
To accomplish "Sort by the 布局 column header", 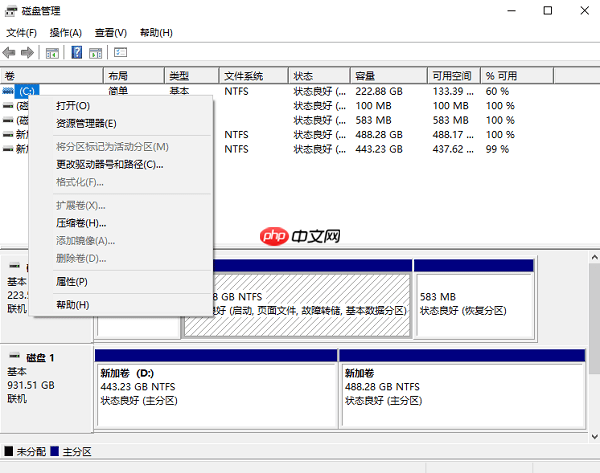I will click(x=134, y=76).
